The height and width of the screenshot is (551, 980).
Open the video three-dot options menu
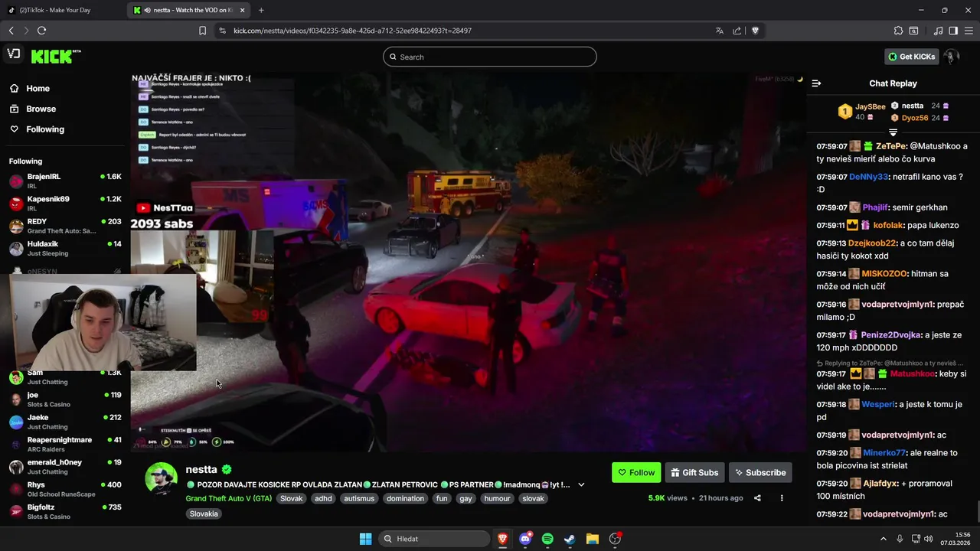[782, 498]
